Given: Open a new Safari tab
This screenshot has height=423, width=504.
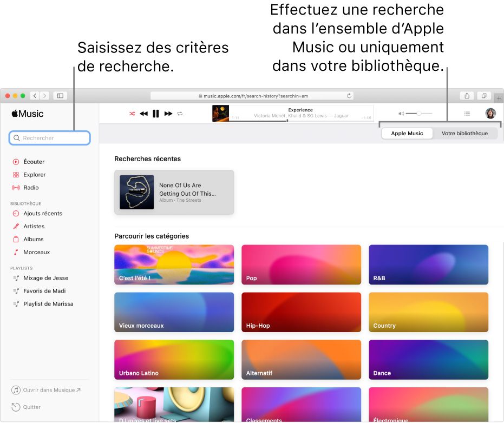Looking at the screenshot, I should (x=499, y=98).
